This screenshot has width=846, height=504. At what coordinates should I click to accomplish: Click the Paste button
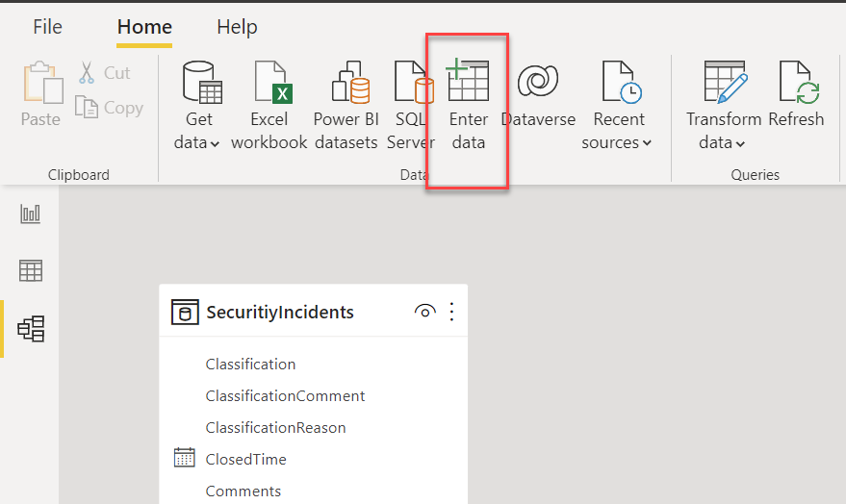click(41, 95)
